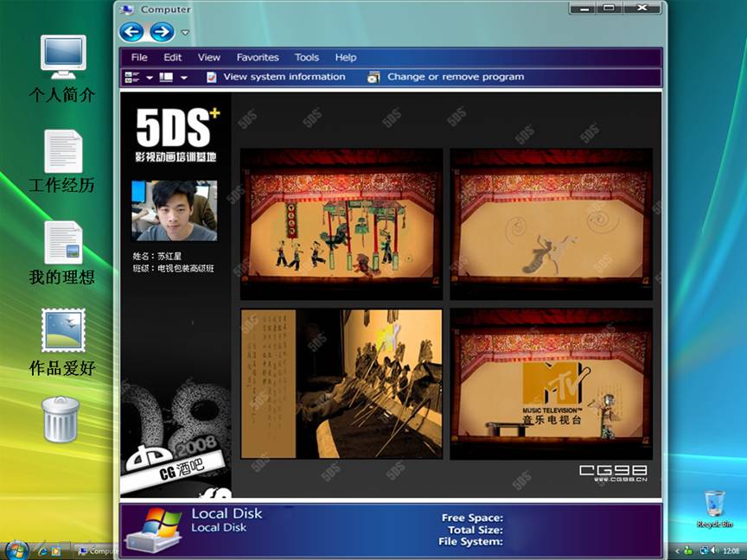Open the shadow puppet pavilion scene thumbnail

(x=342, y=224)
